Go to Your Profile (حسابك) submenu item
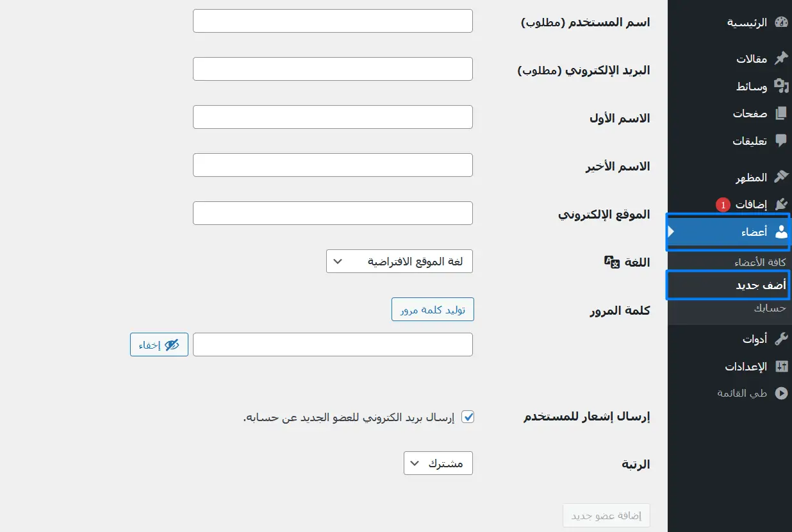The width and height of the screenshot is (792, 532). pyautogui.click(x=770, y=308)
